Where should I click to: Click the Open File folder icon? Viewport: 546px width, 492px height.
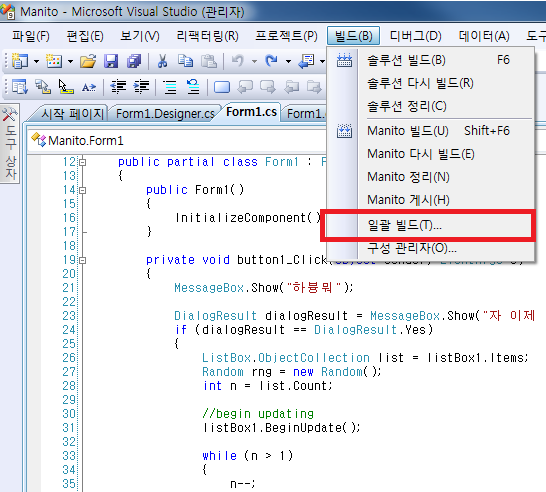tap(88, 61)
